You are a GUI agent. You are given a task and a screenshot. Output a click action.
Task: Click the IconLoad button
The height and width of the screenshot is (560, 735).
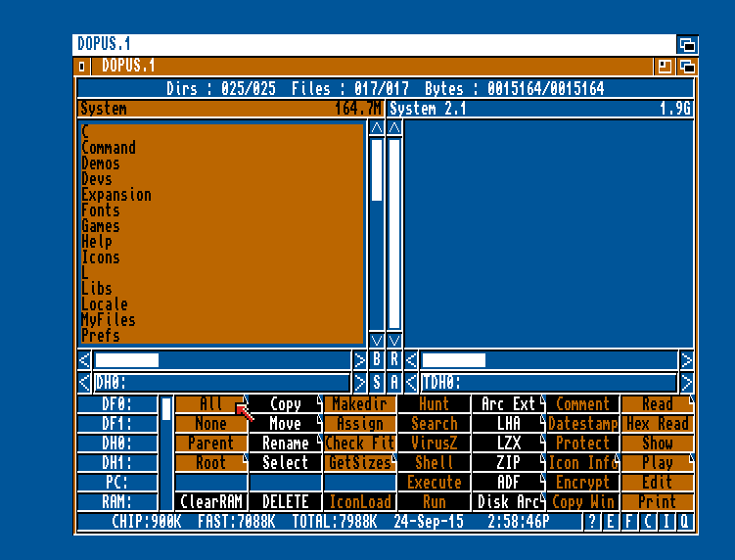[360, 502]
